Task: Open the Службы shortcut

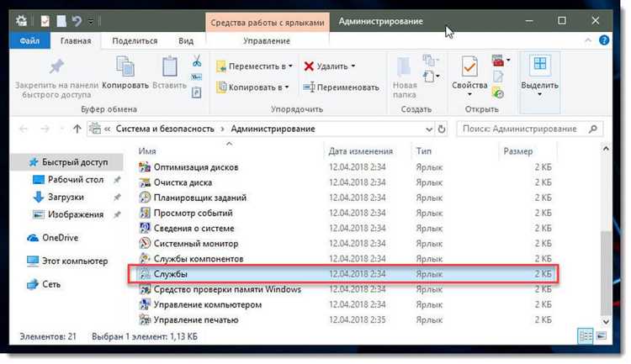Action: [x=170, y=275]
